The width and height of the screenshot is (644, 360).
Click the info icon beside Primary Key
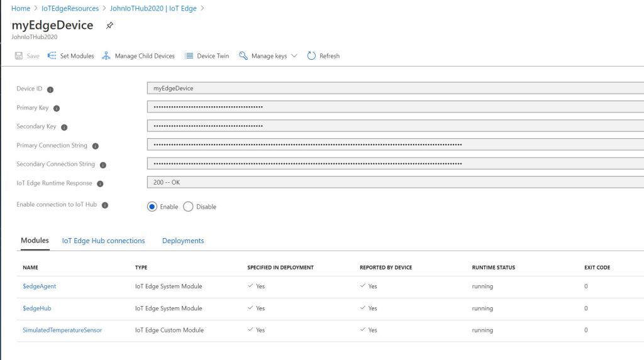coord(57,108)
